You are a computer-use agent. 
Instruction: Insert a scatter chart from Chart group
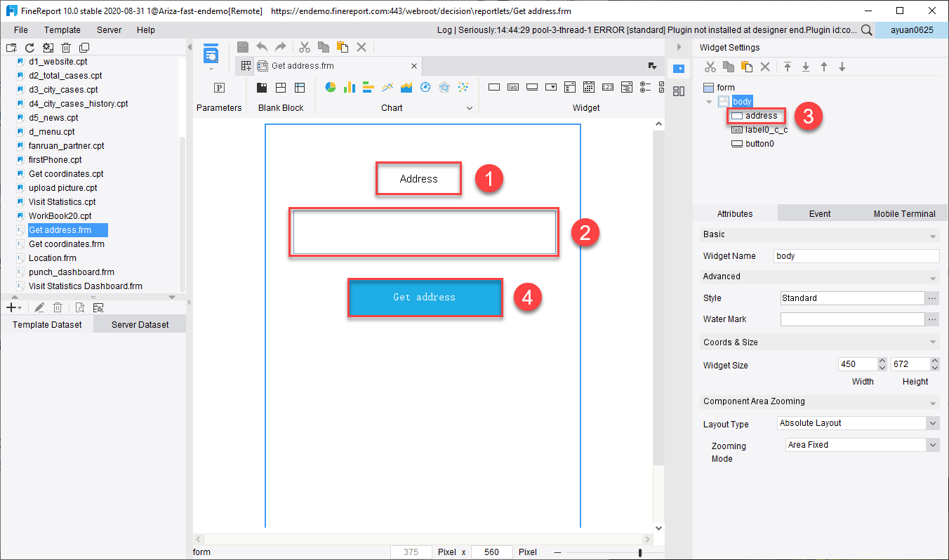(463, 87)
